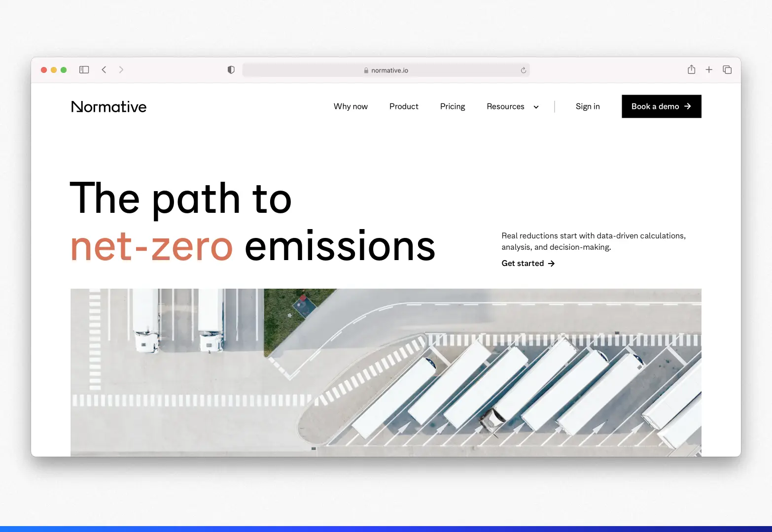Select the Product menu item
Image resolution: width=772 pixels, height=532 pixels.
pyautogui.click(x=404, y=106)
